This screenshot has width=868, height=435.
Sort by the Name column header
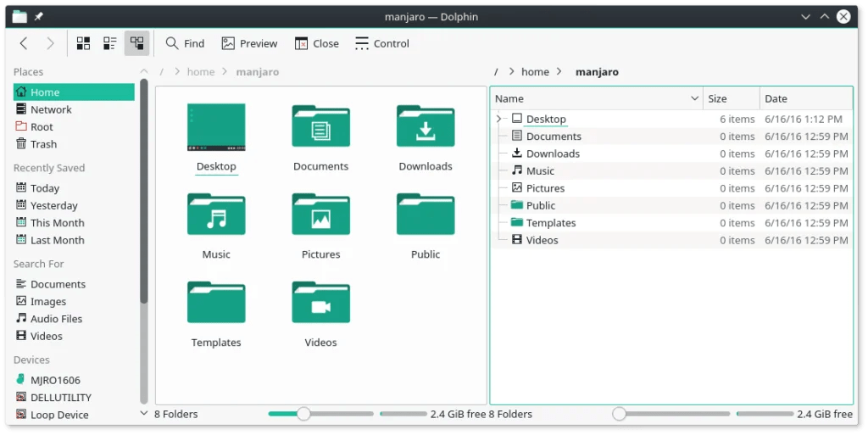(x=597, y=98)
